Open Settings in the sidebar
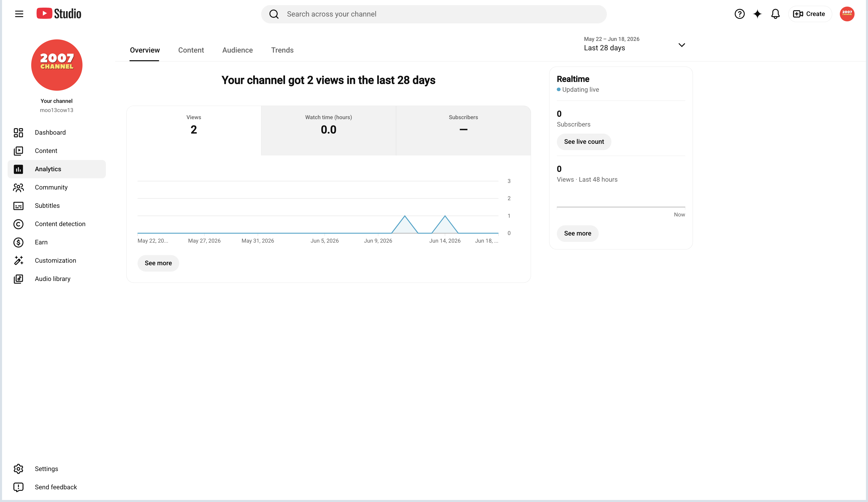Viewport: 868px width, 502px height. click(57, 468)
